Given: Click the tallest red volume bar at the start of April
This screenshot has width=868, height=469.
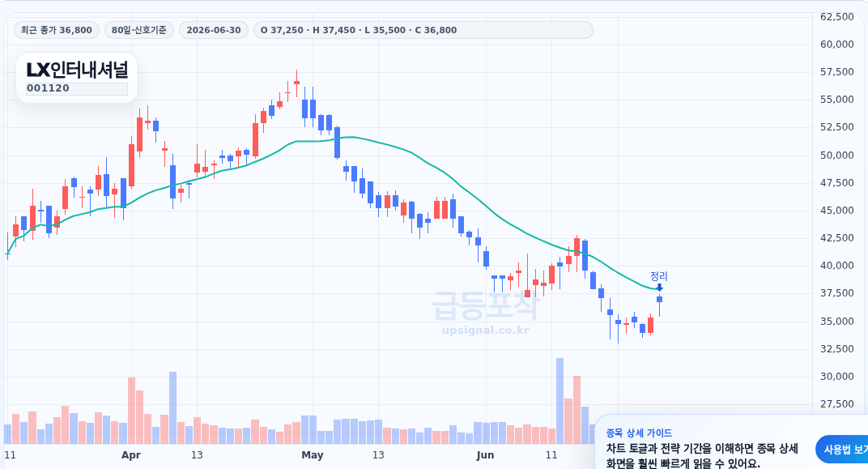Looking at the screenshot, I should pos(131,411).
